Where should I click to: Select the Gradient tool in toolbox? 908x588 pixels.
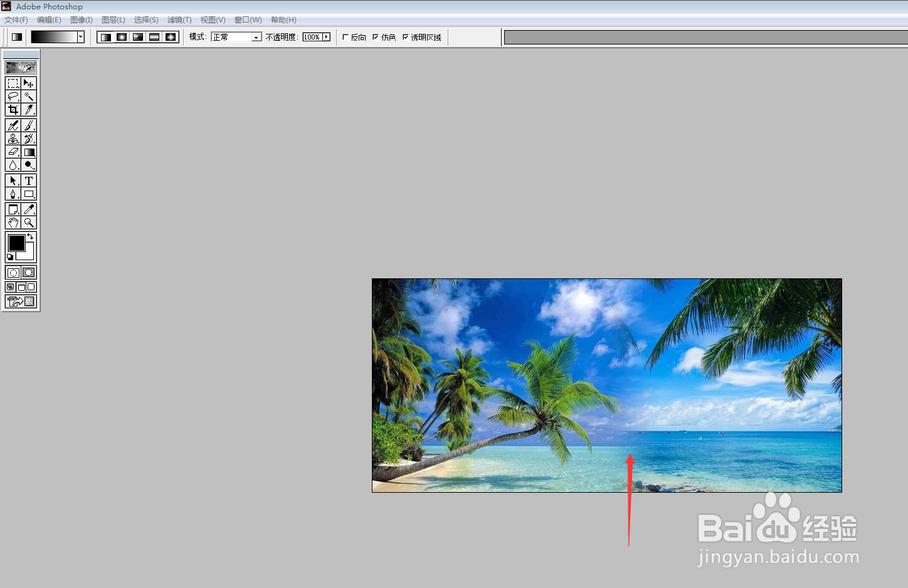click(x=29, y=152)
